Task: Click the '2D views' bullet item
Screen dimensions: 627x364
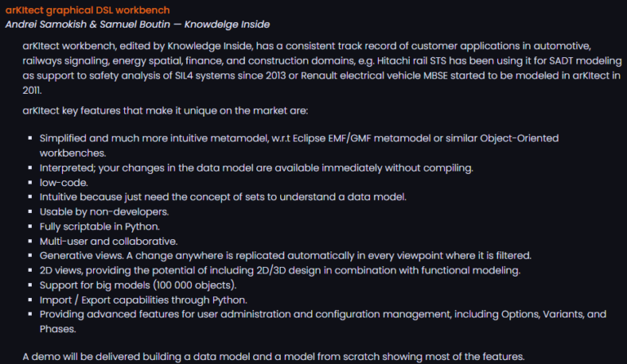Action: pos(279,270)
